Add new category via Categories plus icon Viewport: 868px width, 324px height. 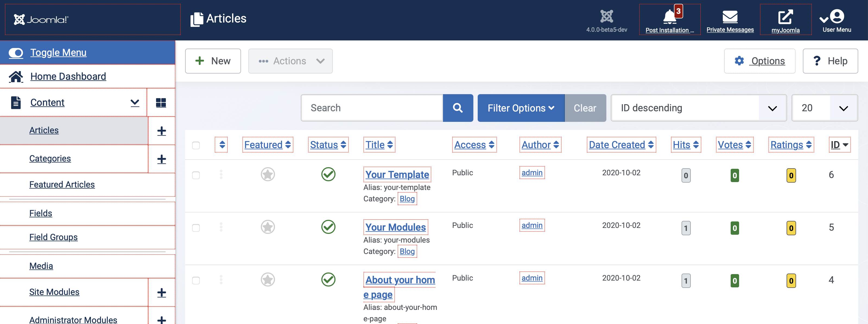click(161, 159)
